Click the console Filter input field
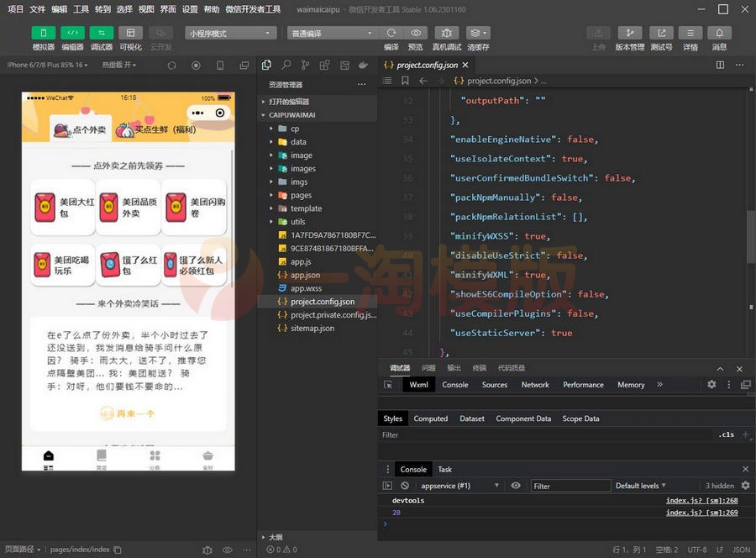The width and height of the screenshot is (756, 558). 571,486
